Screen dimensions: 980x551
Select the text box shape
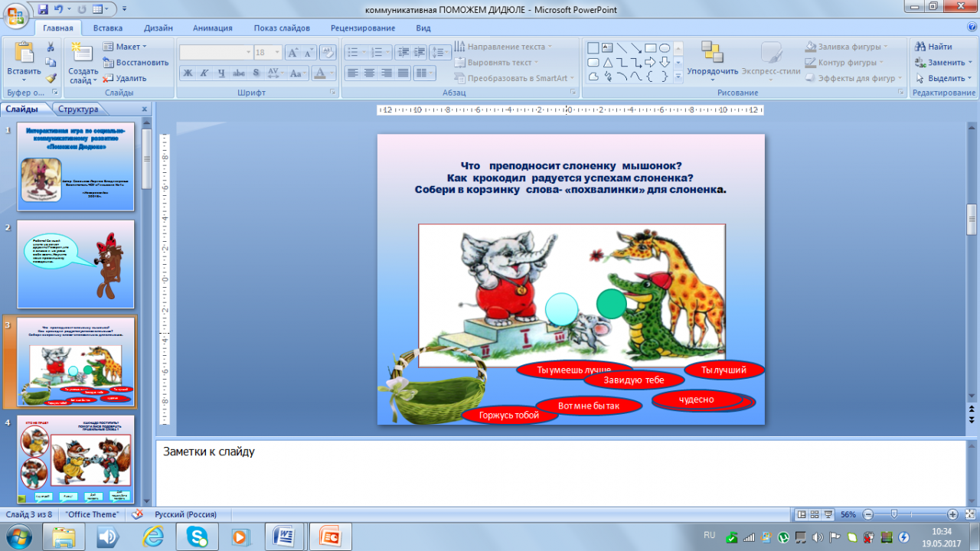tap(607, 47)
